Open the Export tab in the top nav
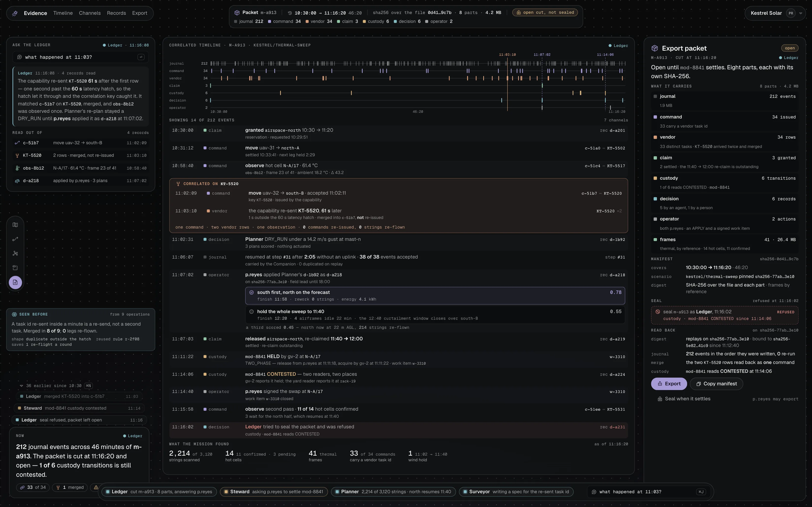 click(x=140, y=13)
